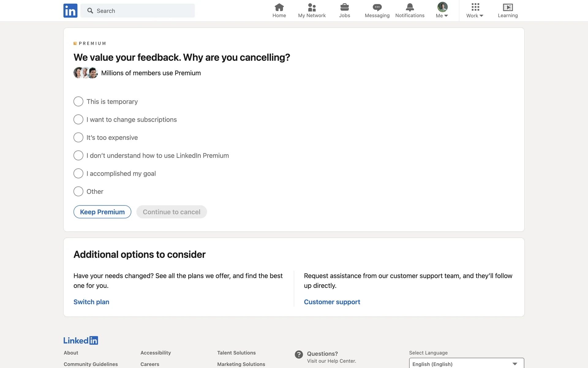Viewport: 588px width, 368px height.
Task: Open the Messaging icon
Action: click(377, 7)
